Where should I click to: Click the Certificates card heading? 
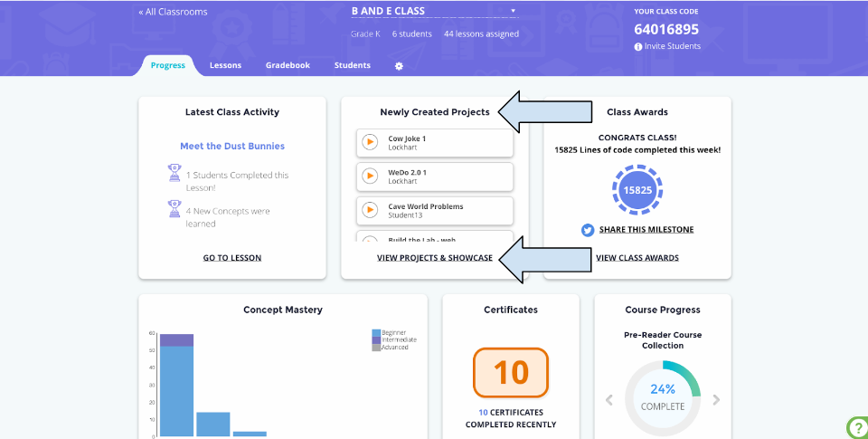point(510,310)
